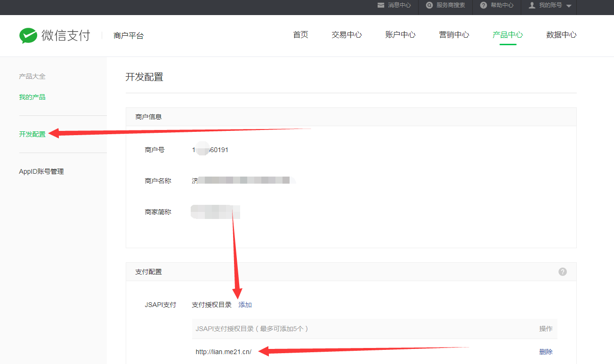Click the 开发配置 page heading

coord(145,77)
